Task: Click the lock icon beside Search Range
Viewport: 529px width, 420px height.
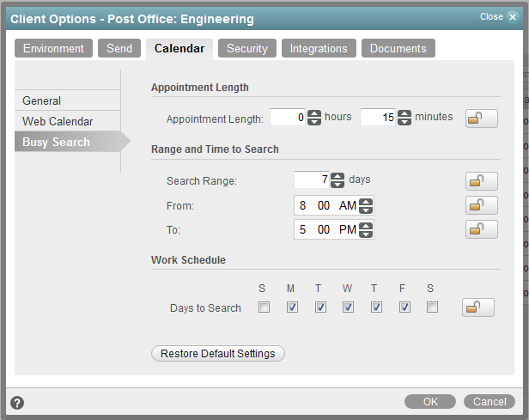Action: [x=481, y=180]
